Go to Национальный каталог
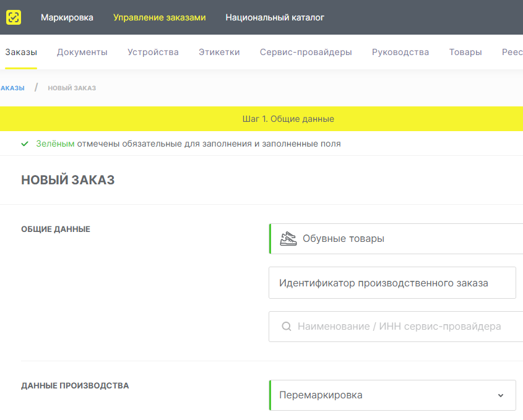This screenshot has height=420, width=523. coord(275,17)
